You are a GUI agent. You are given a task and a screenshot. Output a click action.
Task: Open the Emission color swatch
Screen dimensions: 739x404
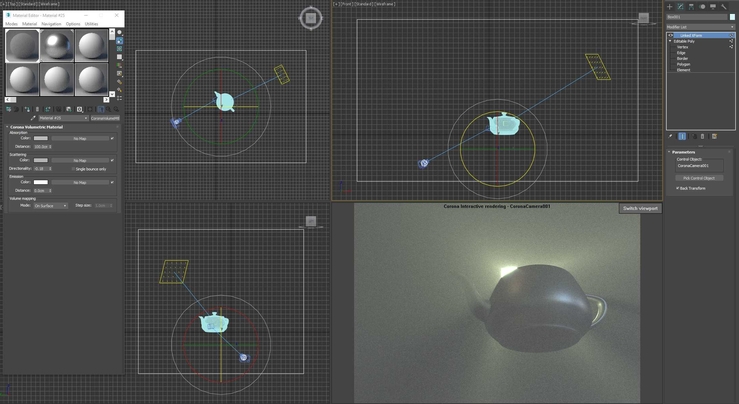41,182
